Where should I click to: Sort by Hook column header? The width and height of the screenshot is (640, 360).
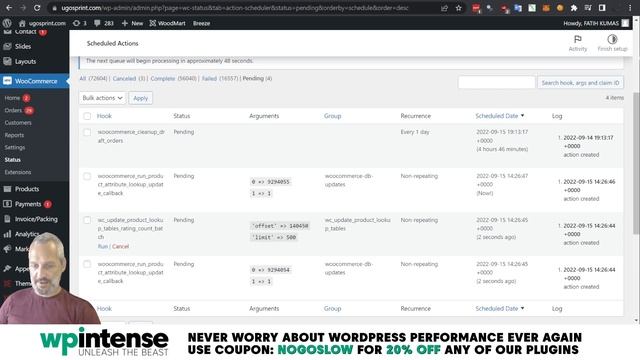click(x=104, y=116)
